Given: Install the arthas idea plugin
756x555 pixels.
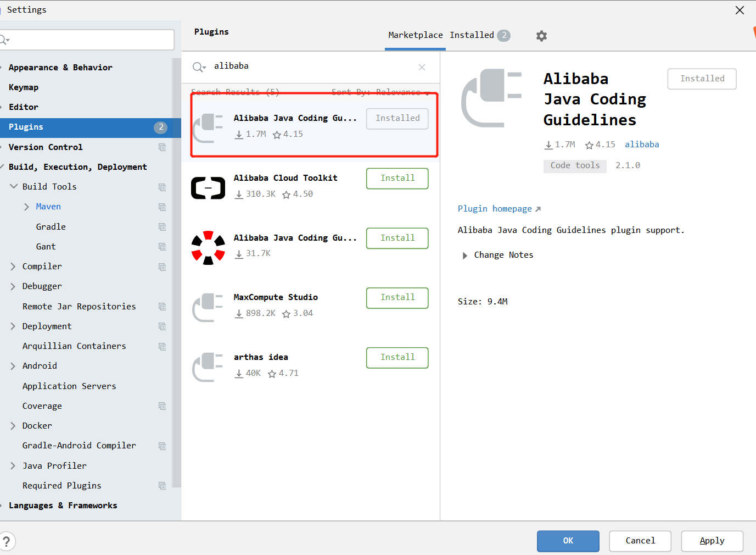Looking at the screenshot, I should tap(397, 358).
